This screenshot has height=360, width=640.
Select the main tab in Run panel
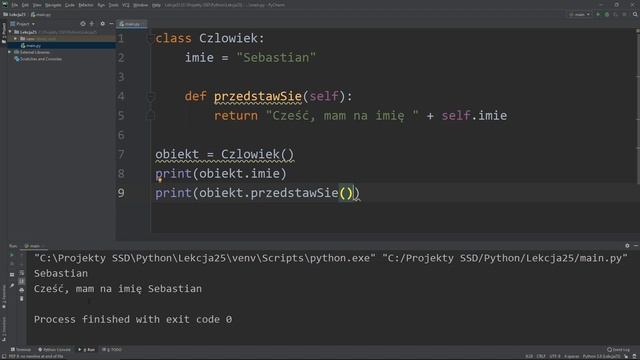point(33,246)
